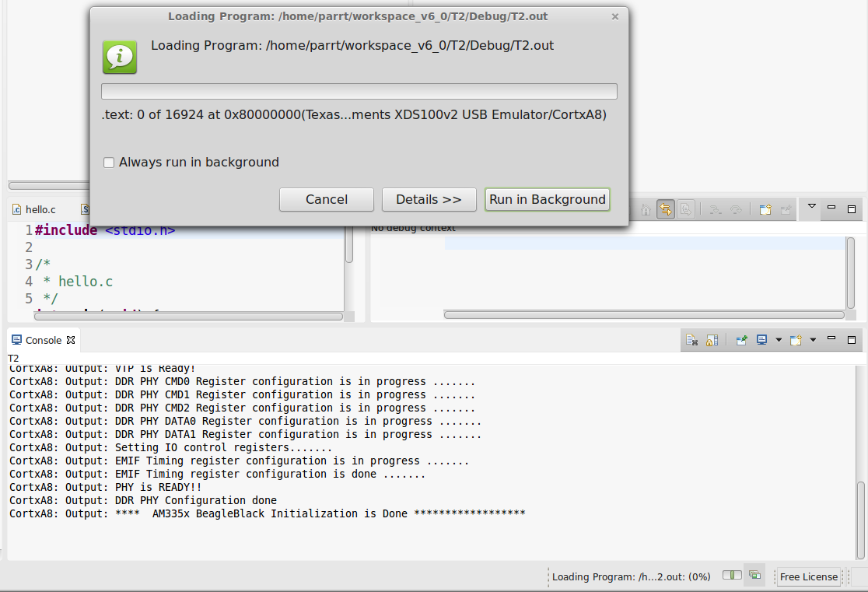The height and width of the screenshot is (592, 868).
Task: Open the Display Selected Console dropdown arrow
Action: coord(779,340)
